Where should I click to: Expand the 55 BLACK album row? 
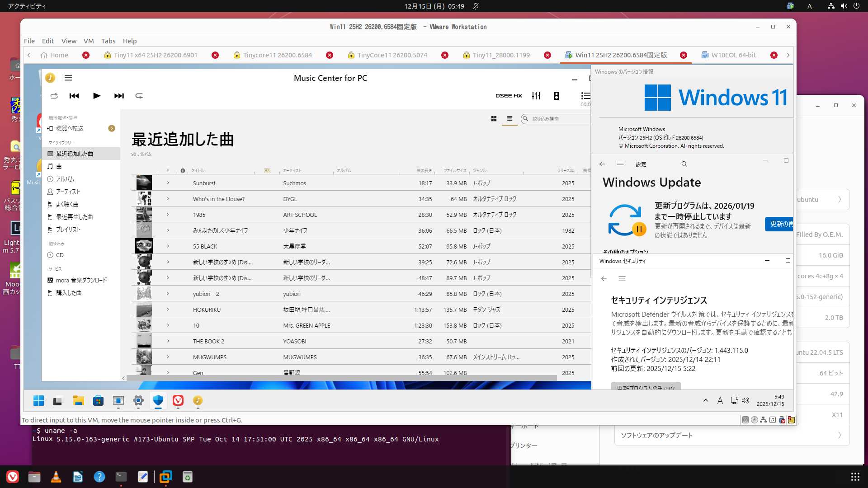click(x=168, y=246)
